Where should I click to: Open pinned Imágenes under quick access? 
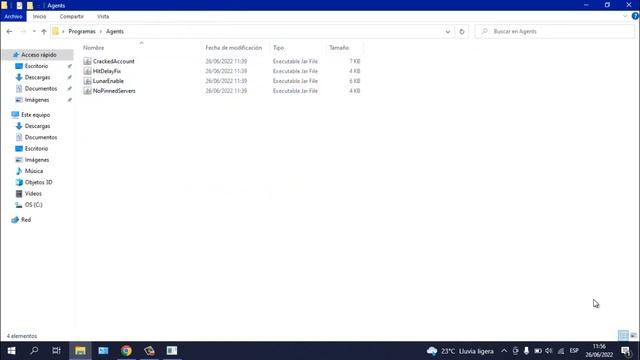click(x=37, y=100)
